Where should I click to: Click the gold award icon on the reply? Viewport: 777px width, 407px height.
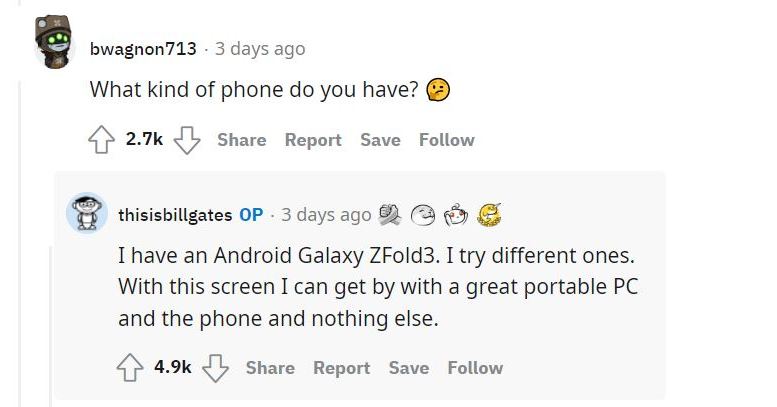coord(489,214)
